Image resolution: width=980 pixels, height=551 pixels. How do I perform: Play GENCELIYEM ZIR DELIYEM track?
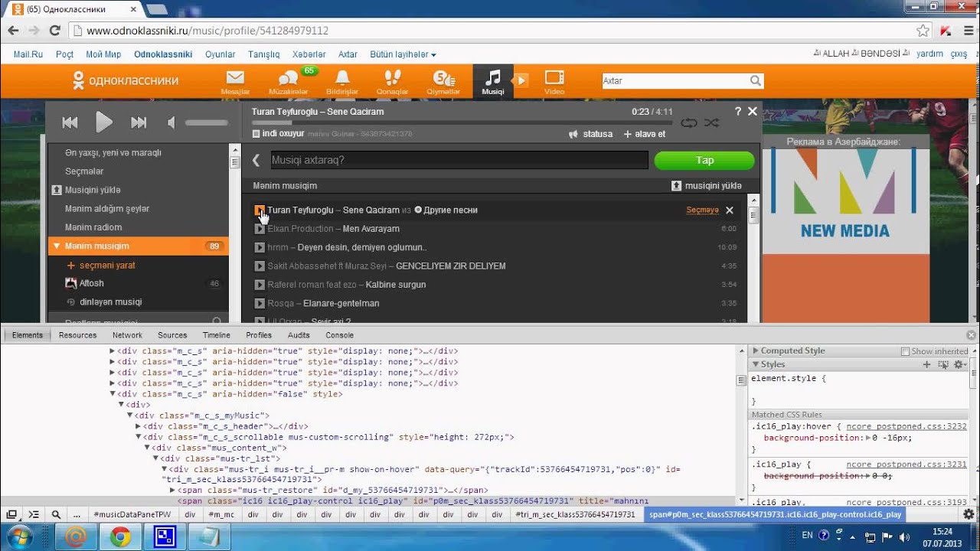(x=260, y=266)
